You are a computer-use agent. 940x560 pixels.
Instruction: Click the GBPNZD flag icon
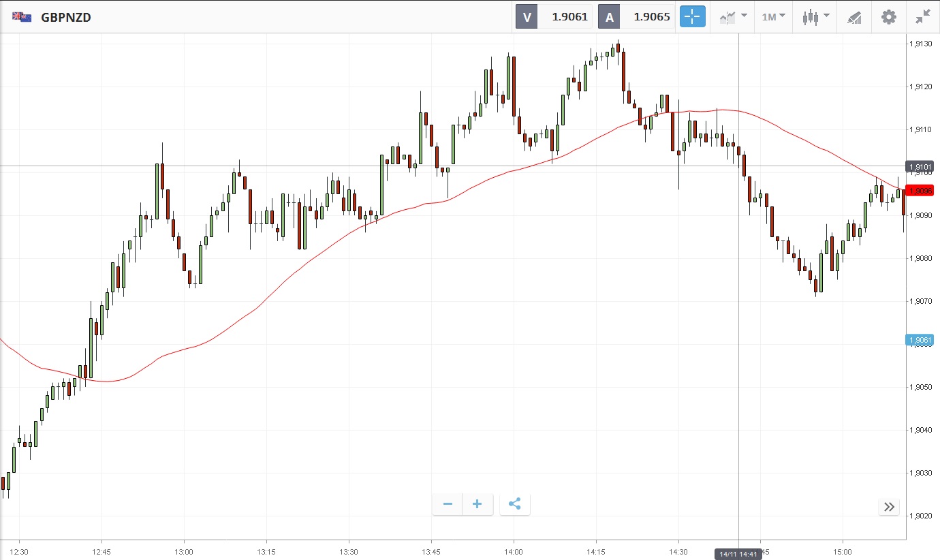coord(22,17)
